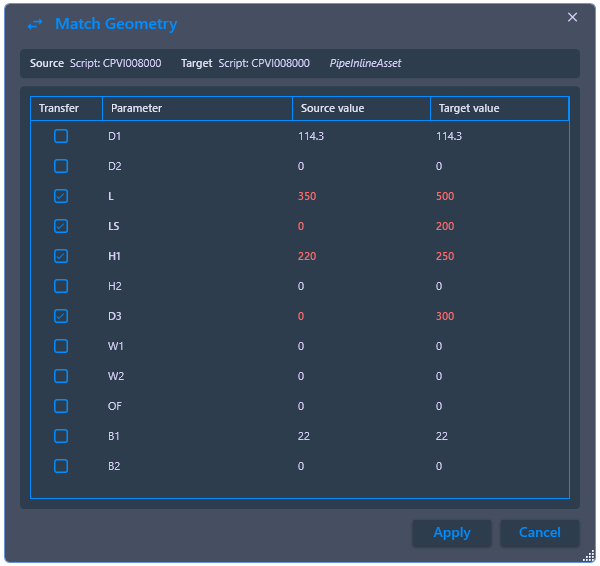This screenshot has width=600, height=566.
Task: Click the Target script name text
Action: (264, 63)
